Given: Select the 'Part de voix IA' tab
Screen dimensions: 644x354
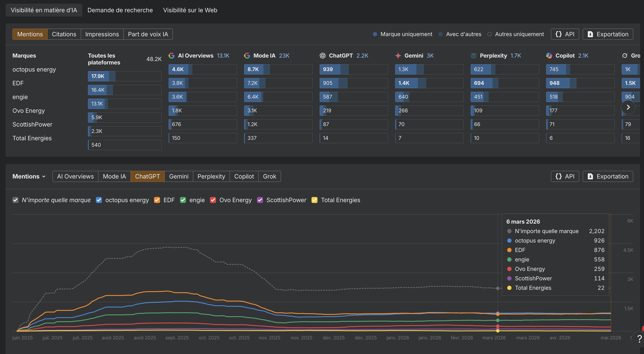Looking at the screenshot, I should click(148, 34).
